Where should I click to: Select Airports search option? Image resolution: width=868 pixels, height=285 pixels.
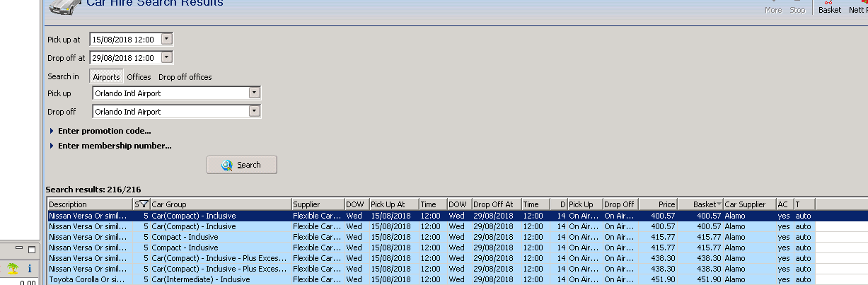click(106, 76)
